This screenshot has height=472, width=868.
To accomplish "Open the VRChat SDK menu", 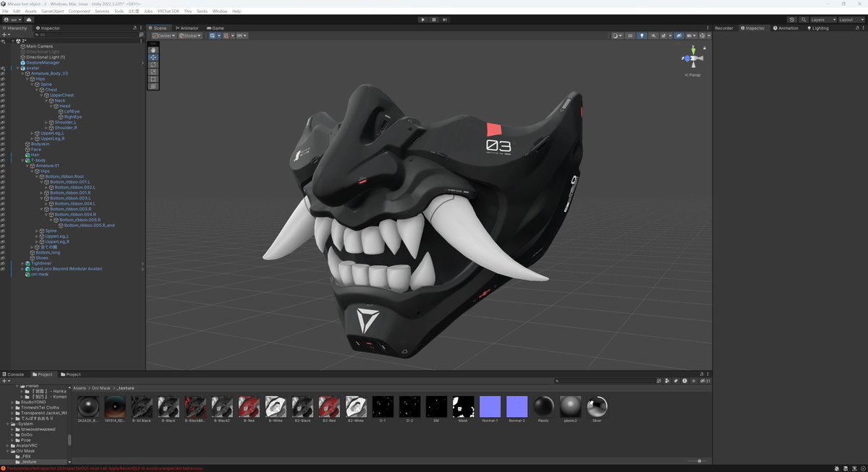I will point(169,12).
